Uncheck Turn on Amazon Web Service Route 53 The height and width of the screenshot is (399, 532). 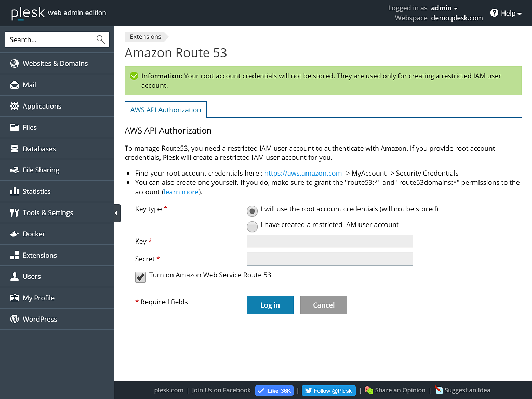tap(140, 277)
